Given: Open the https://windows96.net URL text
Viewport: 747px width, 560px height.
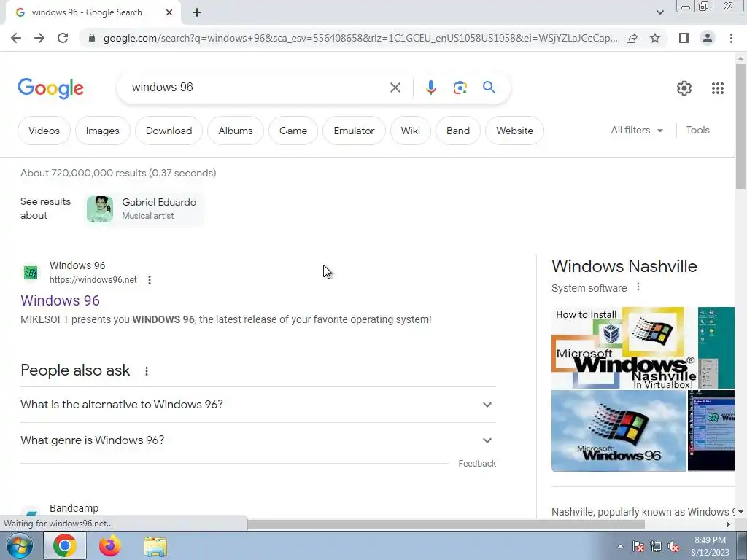Looking at the screenshot, I should pyautogui.click(x=93, y=280).
